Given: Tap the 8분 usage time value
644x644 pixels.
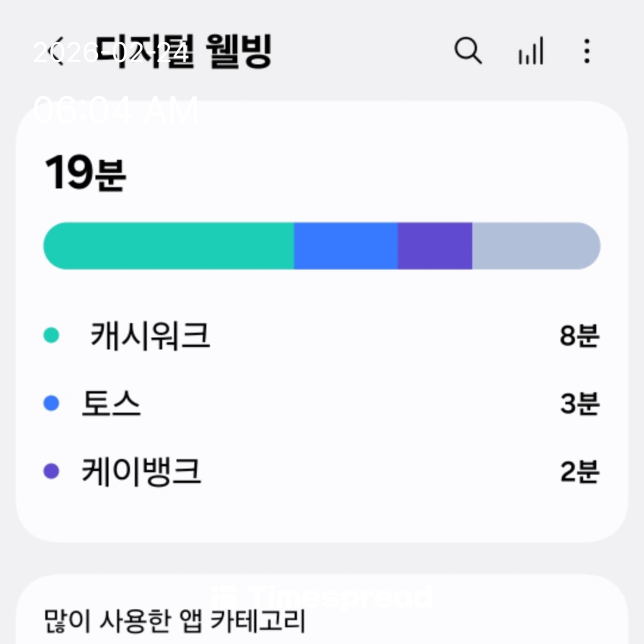Looking at the screenshot, I should (579, 336).
